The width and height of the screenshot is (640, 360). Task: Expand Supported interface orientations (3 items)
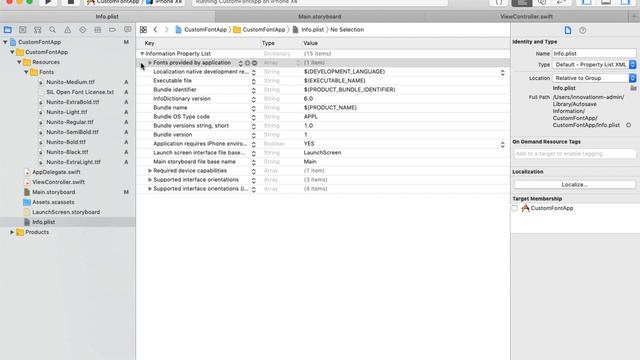pyautogui.click(x=150, y=180)
